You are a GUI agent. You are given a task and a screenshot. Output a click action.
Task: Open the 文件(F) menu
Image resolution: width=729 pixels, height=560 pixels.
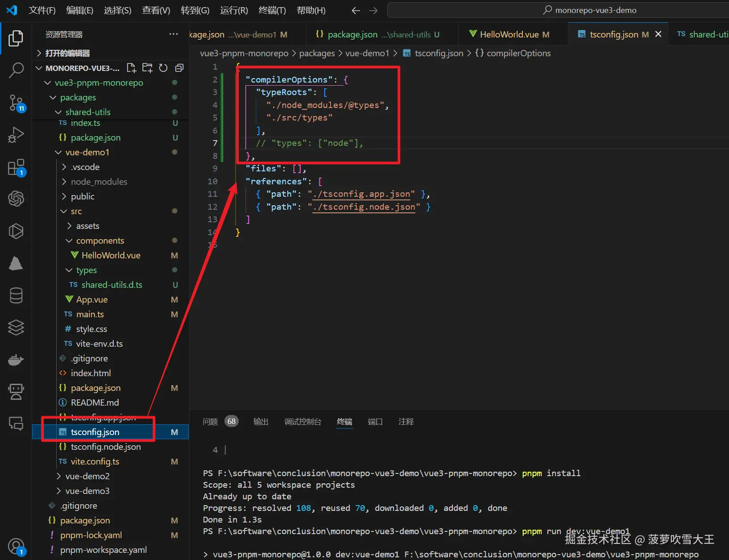pyautogui.click(x=42, y=10)
